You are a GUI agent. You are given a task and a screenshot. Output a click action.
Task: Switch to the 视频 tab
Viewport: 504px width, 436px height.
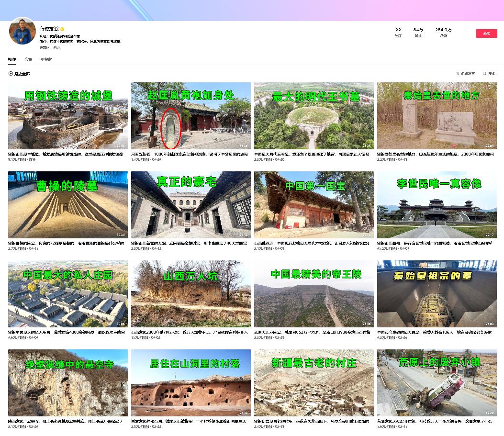pyautogui.click(x=12, y=60)
